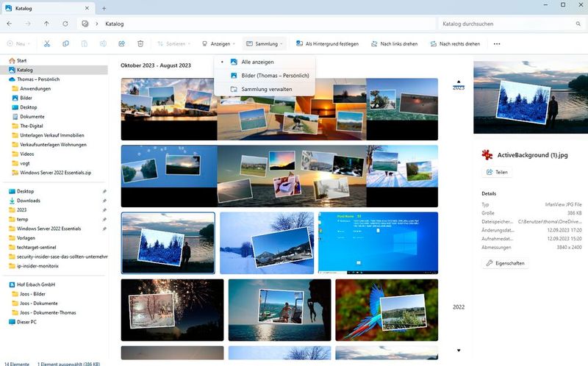The image size is (588, 366).
Task: Click the Copy icon in toolbar
Action: click(x=65, y=44)
